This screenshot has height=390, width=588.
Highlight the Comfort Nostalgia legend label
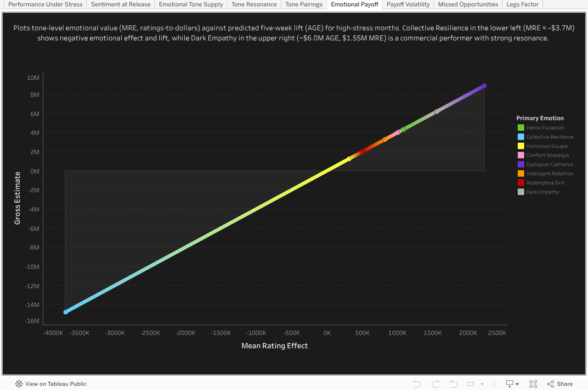(x=548, y=155)
